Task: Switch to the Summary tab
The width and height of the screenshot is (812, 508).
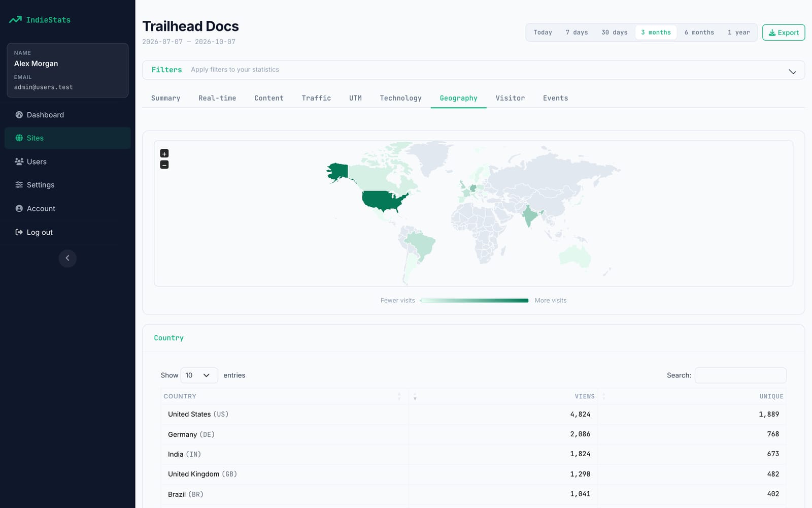Action: (x=166, y=98)
